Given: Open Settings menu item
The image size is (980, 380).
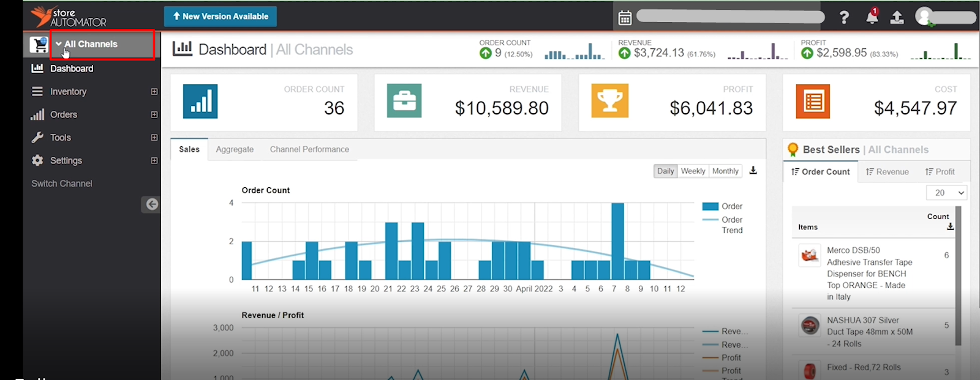Looking at the screenshot, I should (66, 160).
